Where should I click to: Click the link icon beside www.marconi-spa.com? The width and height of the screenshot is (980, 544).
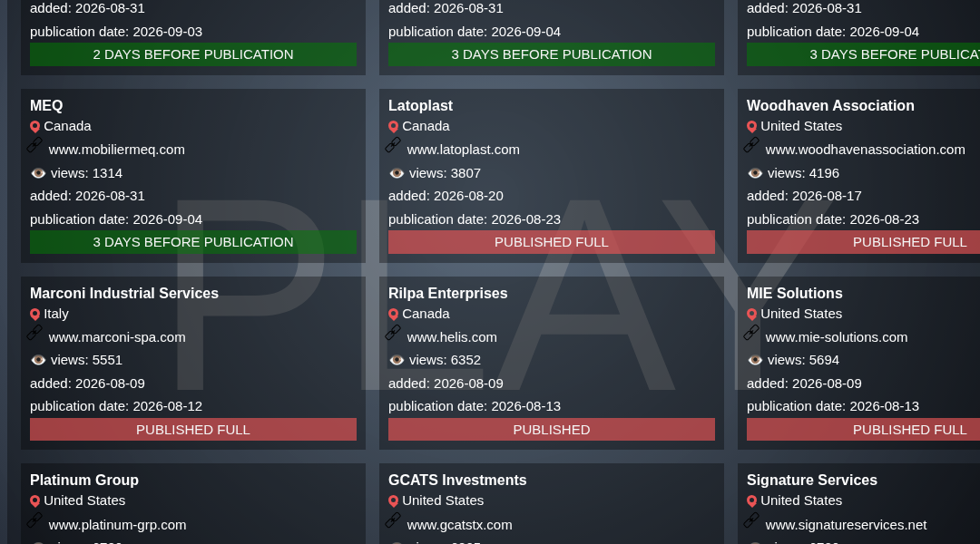click(35, 333)
